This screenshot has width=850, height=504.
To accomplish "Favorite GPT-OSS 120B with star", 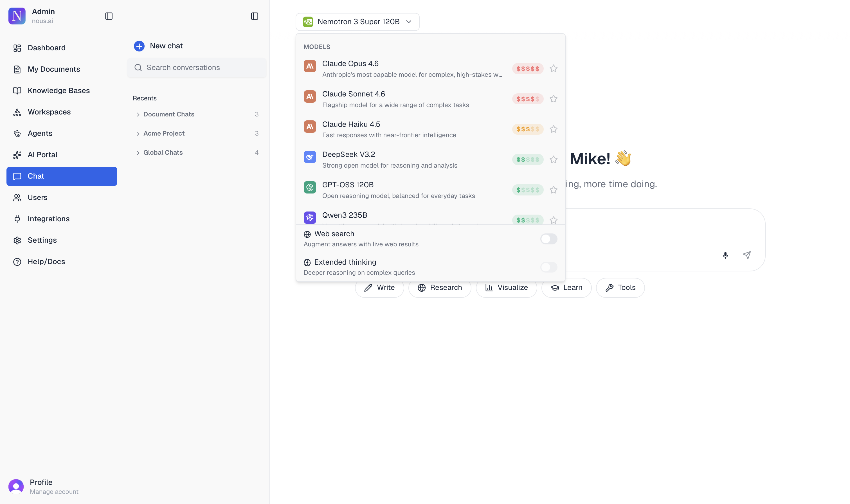I will (553, 190).
